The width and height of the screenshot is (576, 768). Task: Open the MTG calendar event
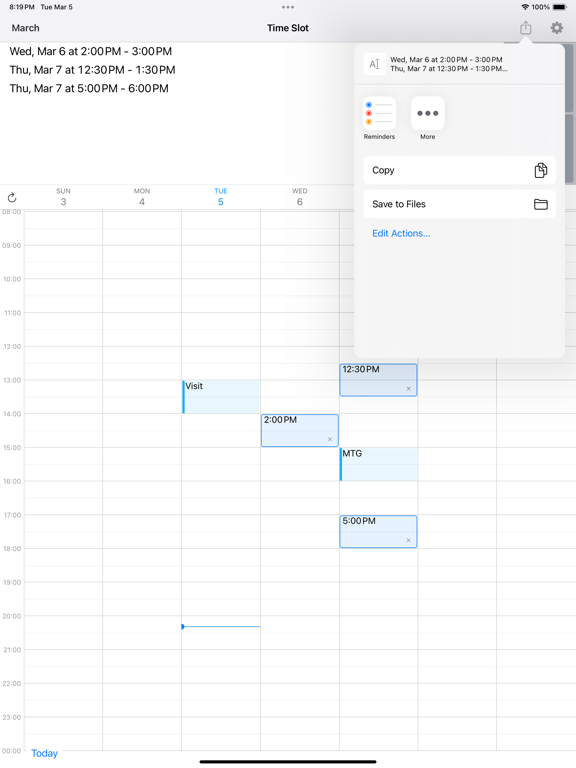click(379, 464)
